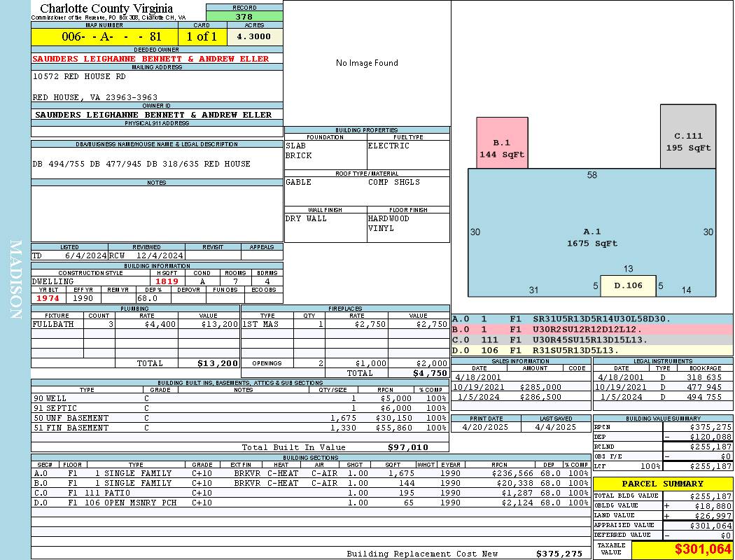735x560 pixels.
Task: Click the RED HOUSE, VA 23963-3963 line
Action: click(95, 97)
